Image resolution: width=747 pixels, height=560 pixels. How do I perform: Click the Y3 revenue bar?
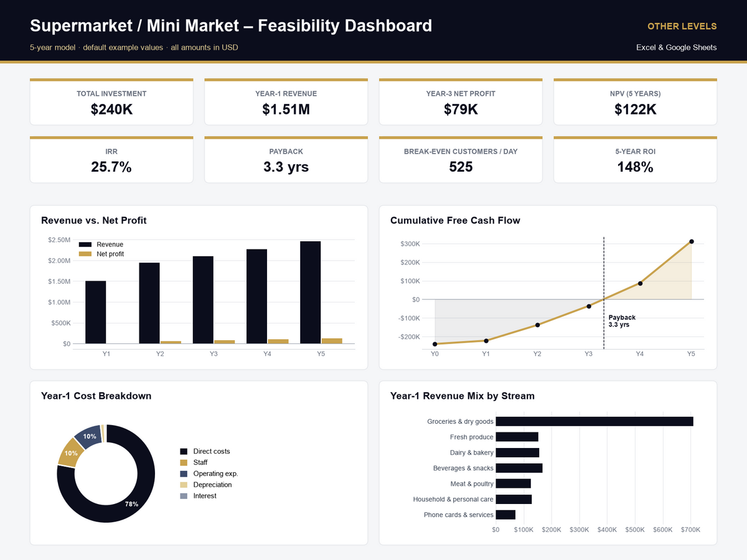click(203, 300)
